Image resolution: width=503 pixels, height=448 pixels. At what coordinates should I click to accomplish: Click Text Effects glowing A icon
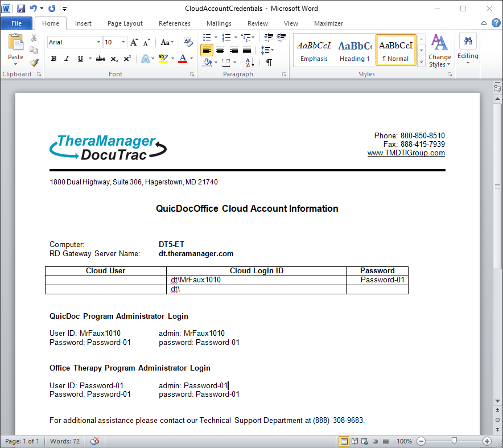(x=145, y=59)
